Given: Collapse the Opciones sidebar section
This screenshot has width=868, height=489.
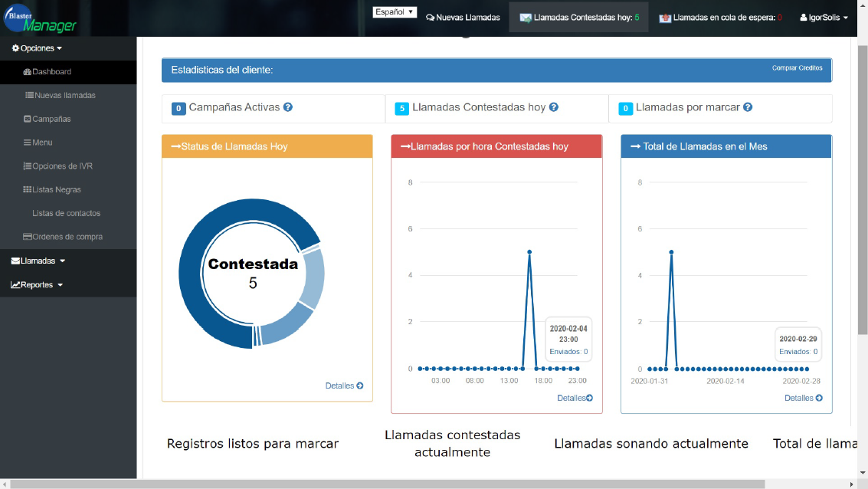Looking at the screenshot, I should [x=37, y=48].
